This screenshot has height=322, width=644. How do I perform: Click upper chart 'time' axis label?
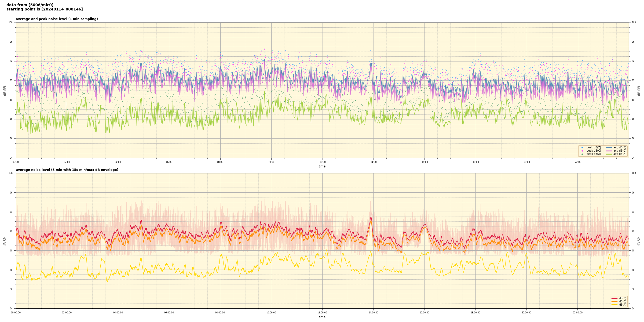322,166
